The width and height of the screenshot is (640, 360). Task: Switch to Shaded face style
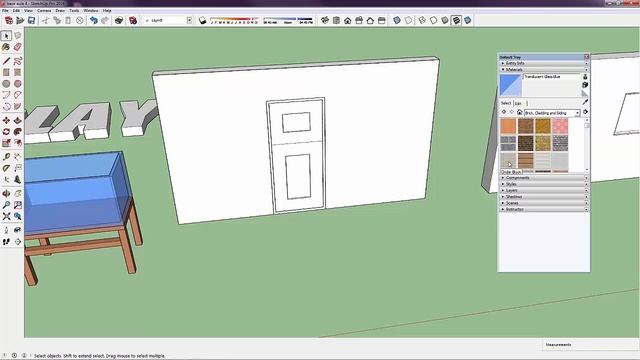click(445, 20)
